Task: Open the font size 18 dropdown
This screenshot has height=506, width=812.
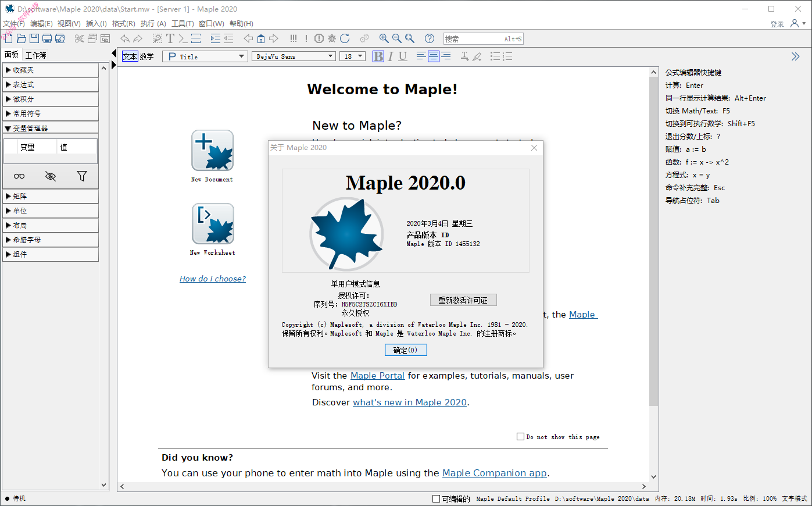Action: [x=353, y=56]
